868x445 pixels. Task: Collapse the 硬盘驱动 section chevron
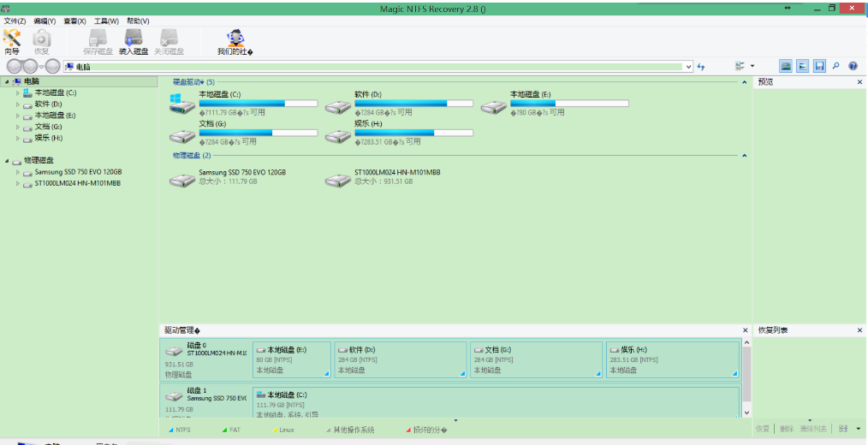pos(744,82)
